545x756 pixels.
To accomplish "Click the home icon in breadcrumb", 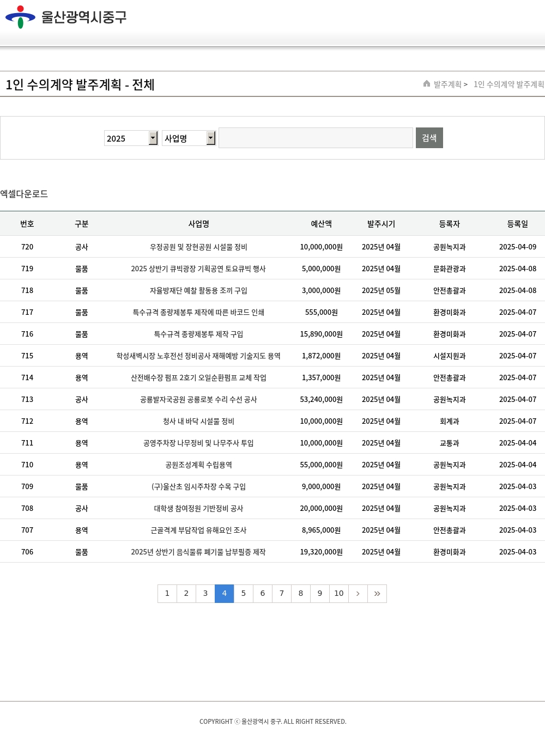I will (427, 83).
